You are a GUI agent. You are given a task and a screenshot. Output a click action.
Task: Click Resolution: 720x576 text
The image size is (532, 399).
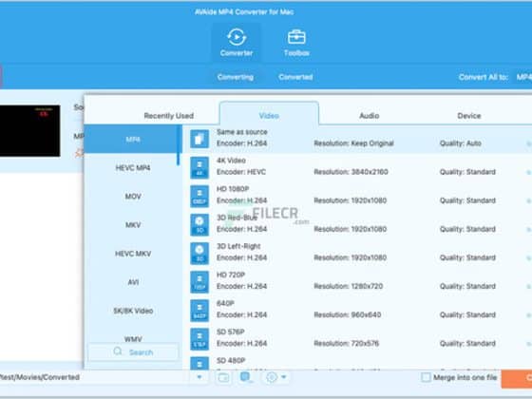pyautogui.click(x=347, y=343)
